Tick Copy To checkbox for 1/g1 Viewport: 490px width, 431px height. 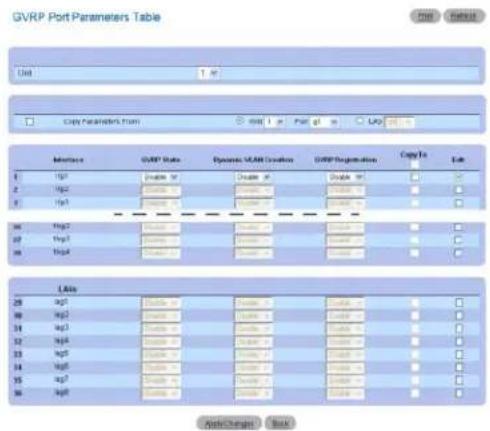(x=414, y=177)
